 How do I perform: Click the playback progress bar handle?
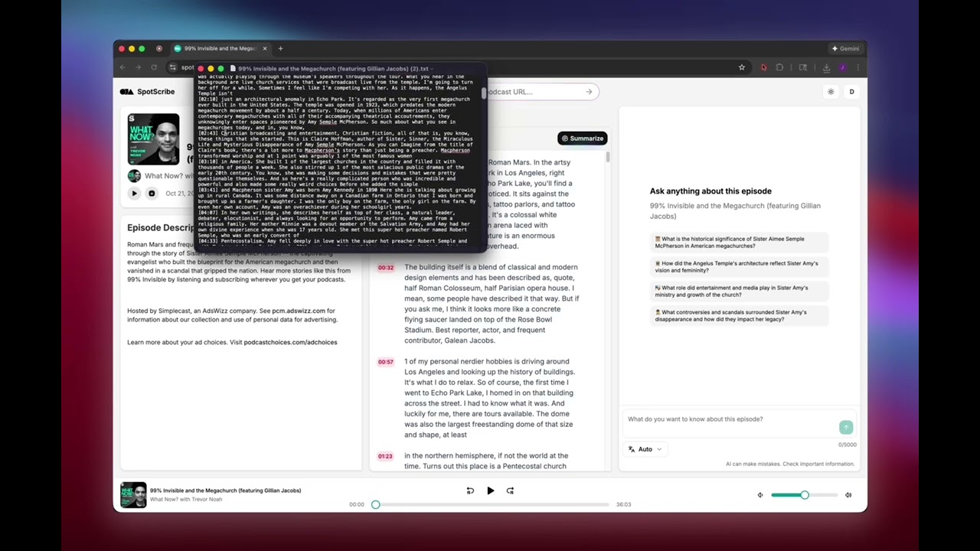375,504
